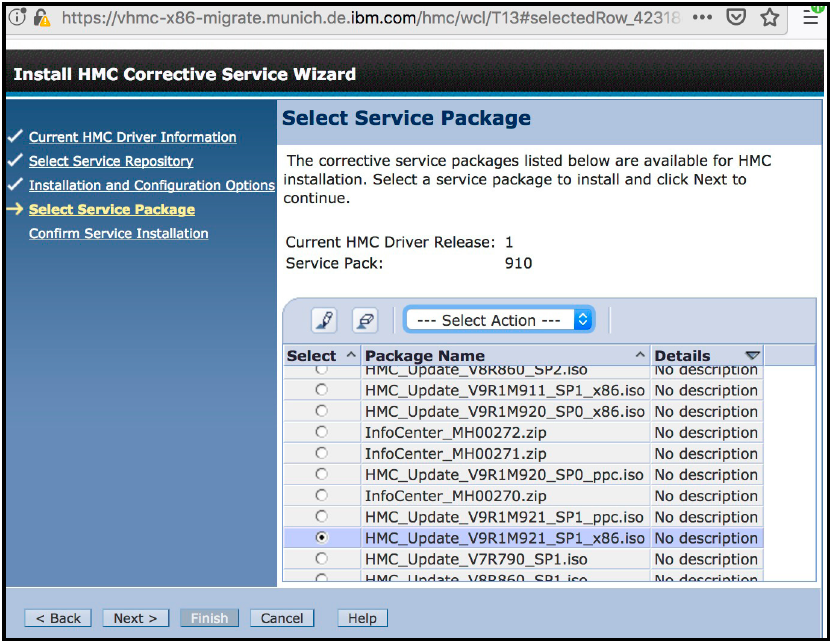
Task: Open the Firefox hamburger menu
Action: pyautogui.click(x=811, y=18)
